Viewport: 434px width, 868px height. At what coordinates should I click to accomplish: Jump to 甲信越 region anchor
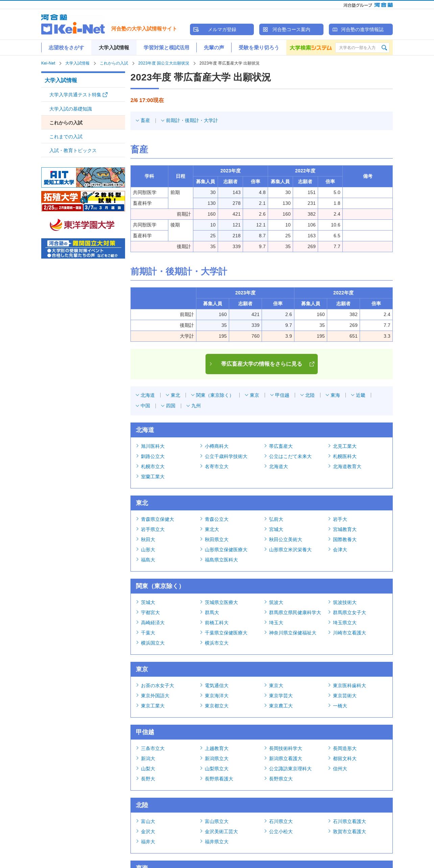[280, 395]
